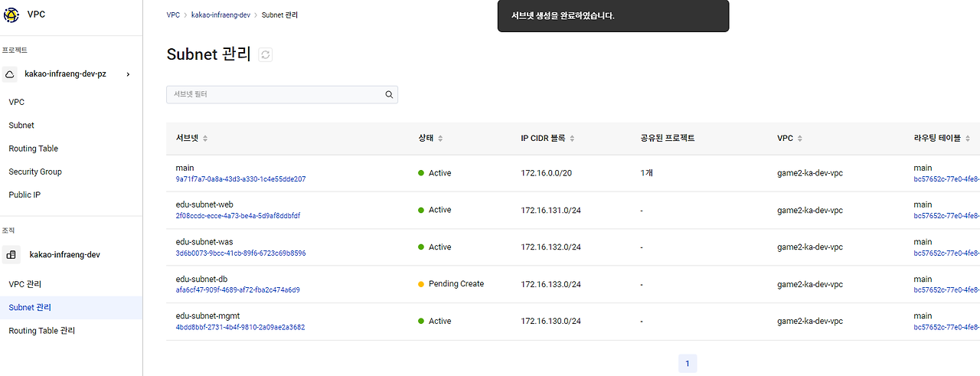This screenshot has height=376, width=980.
Task: Sort by 서브넷 column sort icon
Action: [x=205, y=139]
